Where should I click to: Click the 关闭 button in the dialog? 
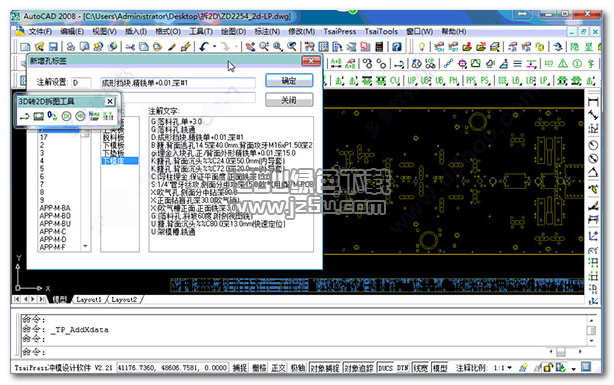289,100
